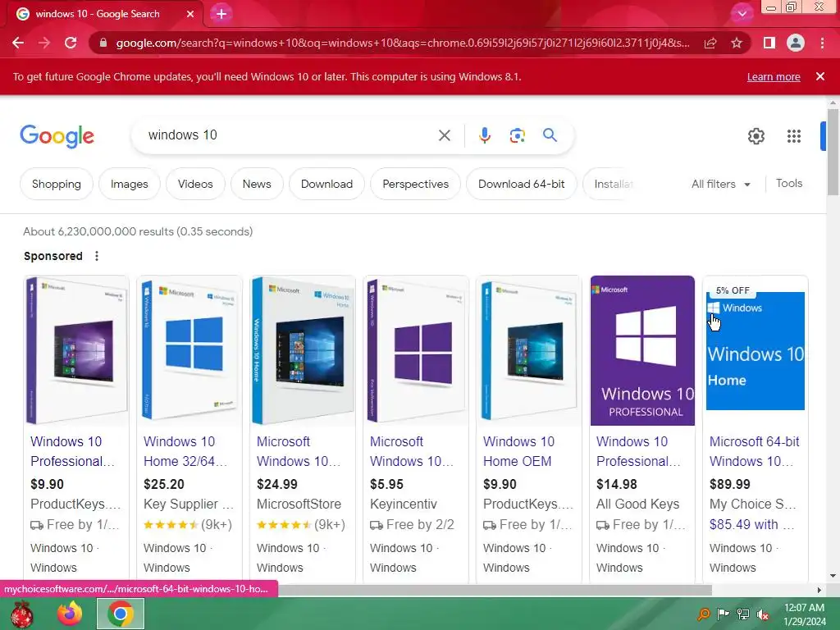840x630 pixels.
Task: Open search Tools
Action: pos(788,183)
